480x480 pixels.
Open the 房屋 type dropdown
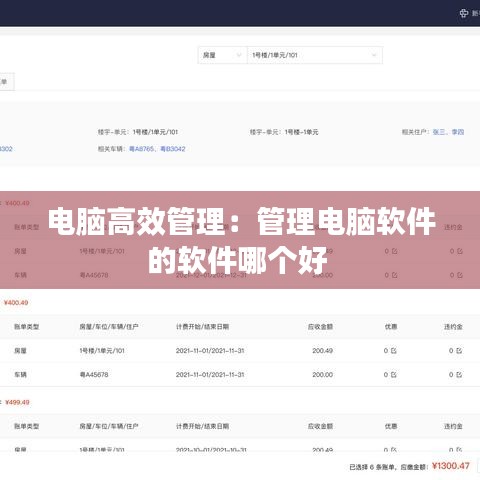(x=222, y=55)
